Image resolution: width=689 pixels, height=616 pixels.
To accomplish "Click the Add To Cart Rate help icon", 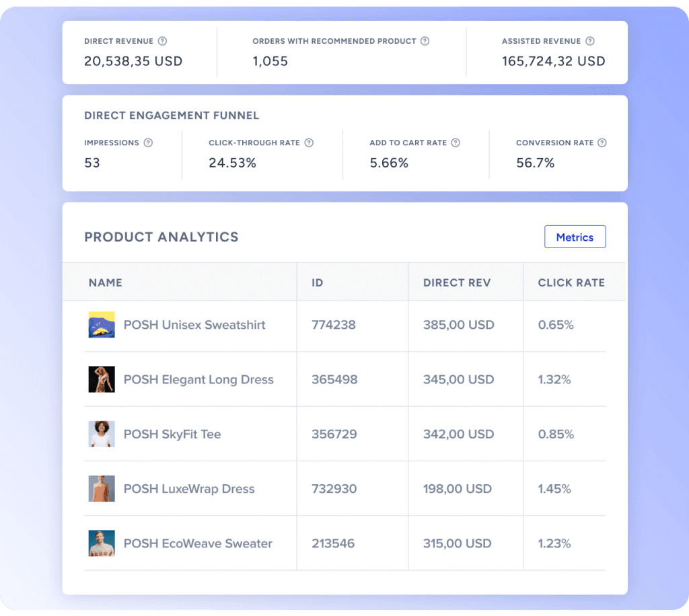I will [455, 143].
